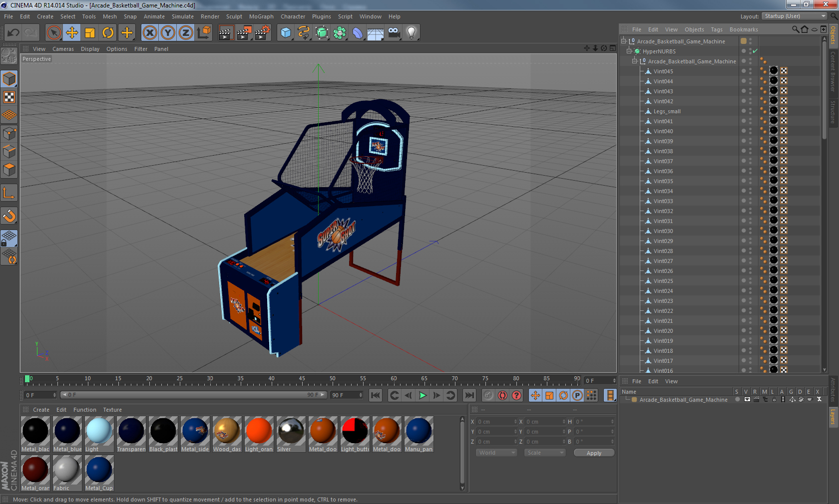Add a Cube primitive object
This screenshot has height=504, width=839.
click(286, 33)
